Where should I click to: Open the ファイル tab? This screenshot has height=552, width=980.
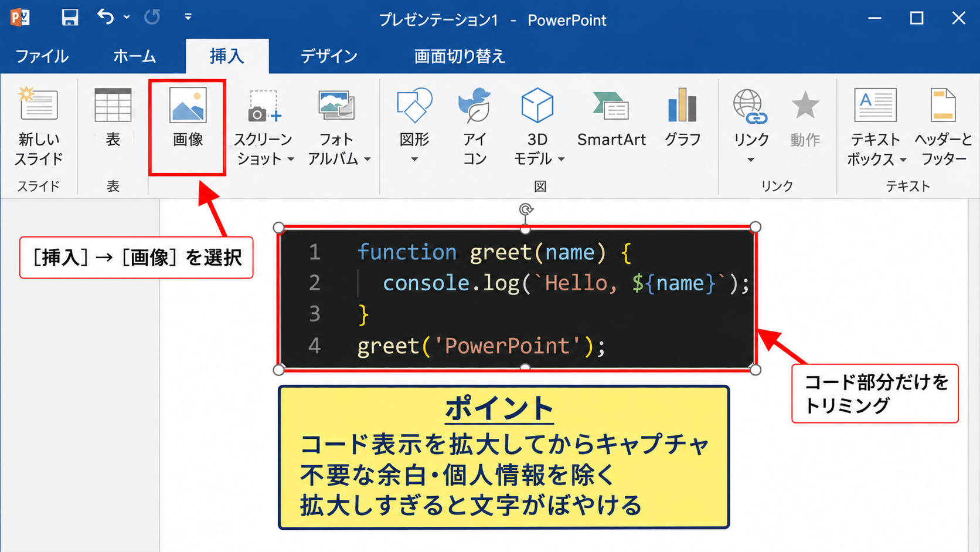click(42, 56)
